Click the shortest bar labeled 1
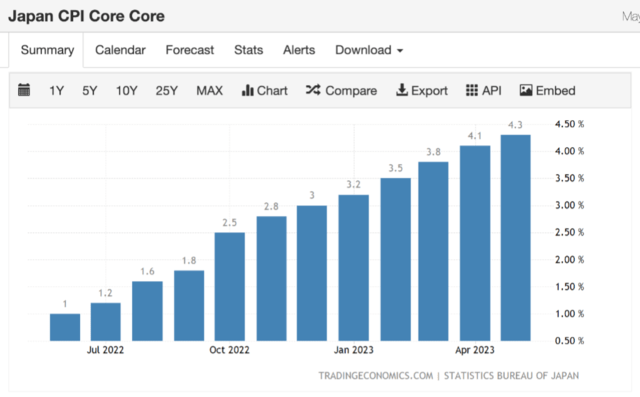 point(65,327)
